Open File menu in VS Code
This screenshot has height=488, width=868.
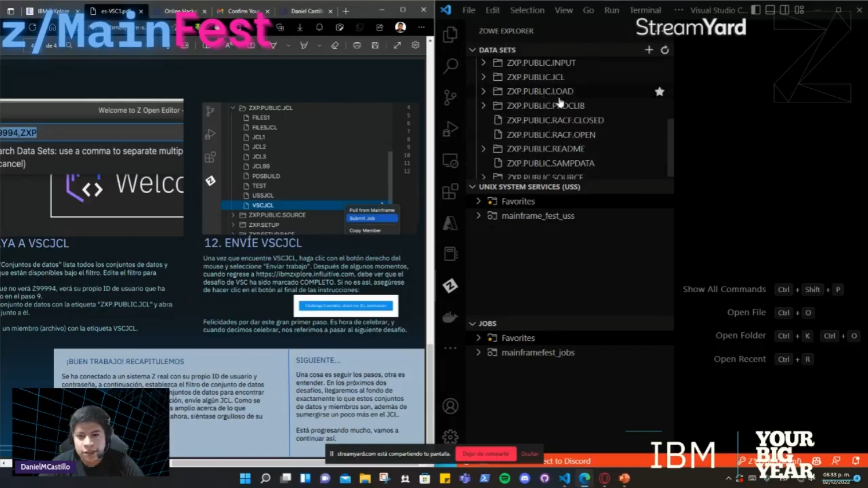pyautogui.click(x=469, y=10)
